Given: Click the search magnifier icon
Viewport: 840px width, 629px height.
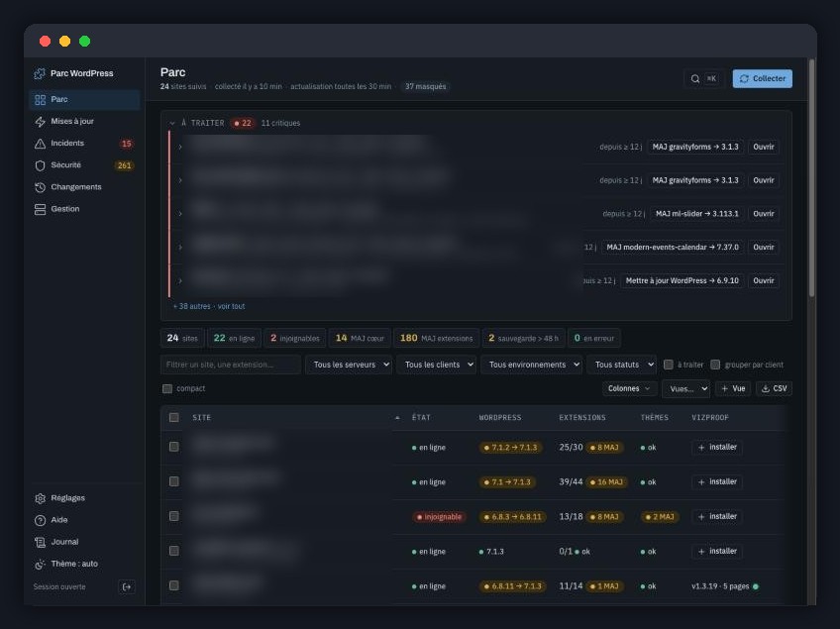Looking at the screenshot, I should point(694,79).
